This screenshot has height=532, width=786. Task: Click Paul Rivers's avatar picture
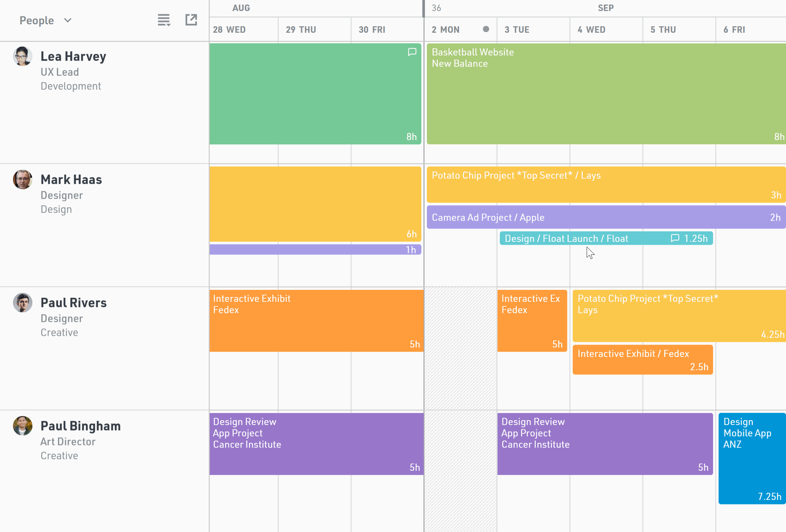23,303
